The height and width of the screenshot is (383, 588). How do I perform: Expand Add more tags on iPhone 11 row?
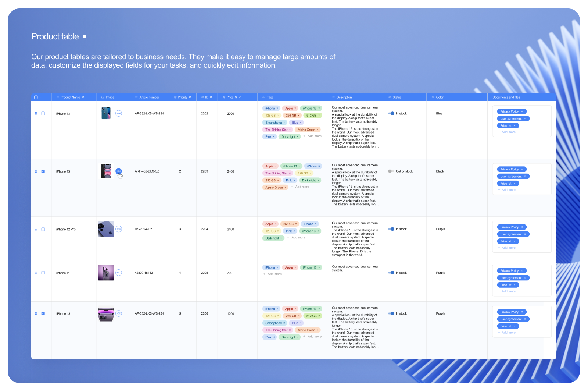coord(272,274)
